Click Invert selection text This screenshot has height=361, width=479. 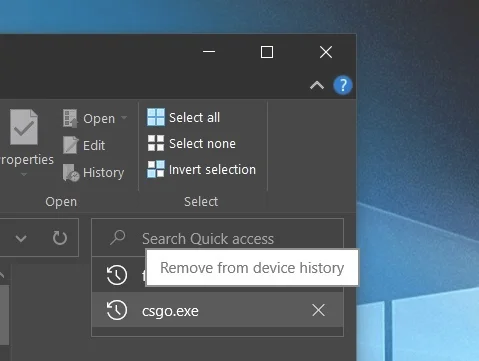[x=212, y=170]
